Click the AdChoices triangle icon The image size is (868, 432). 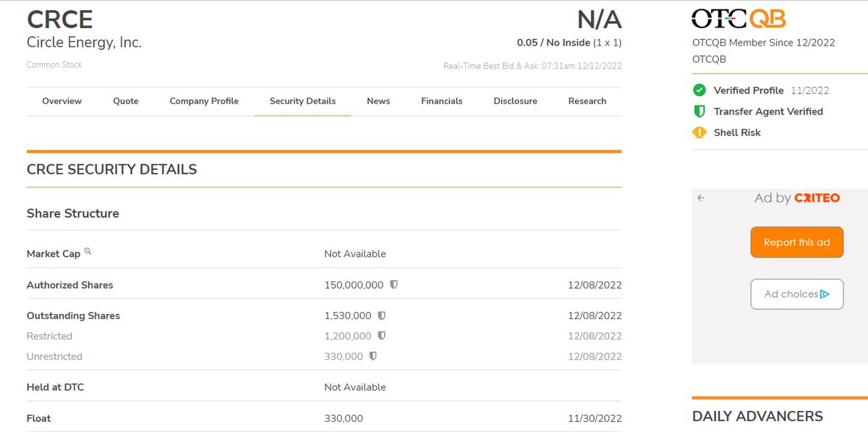point(825,294)
